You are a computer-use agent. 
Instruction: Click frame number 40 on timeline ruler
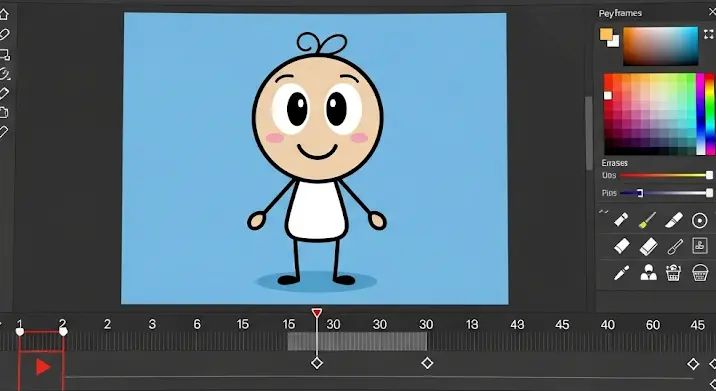coord(607,325)
